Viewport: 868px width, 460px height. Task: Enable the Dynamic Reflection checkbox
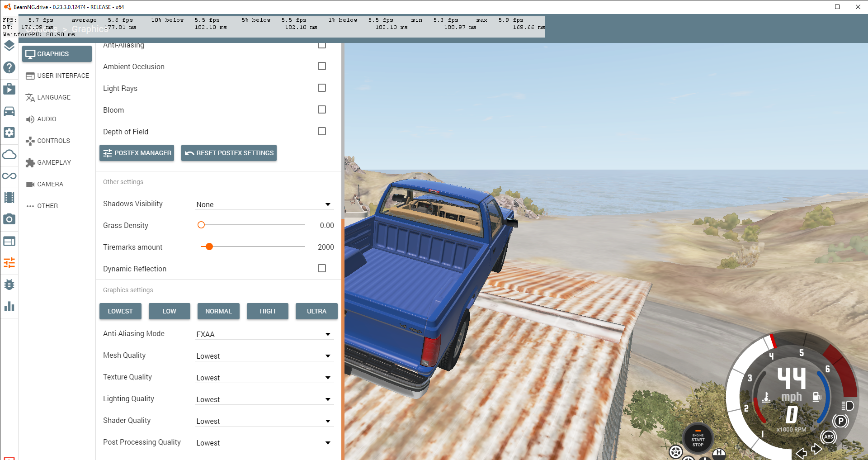[322, 268]
